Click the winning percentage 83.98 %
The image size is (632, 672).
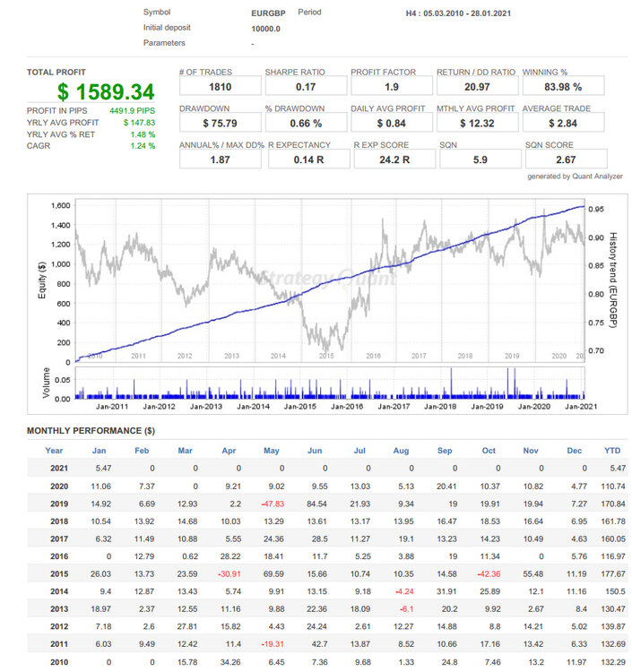563,87
